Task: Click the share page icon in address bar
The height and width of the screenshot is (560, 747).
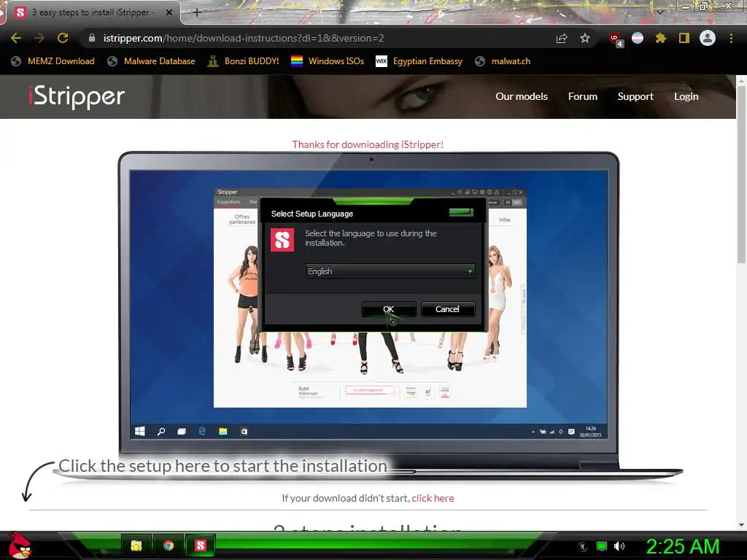Action: [562, 38]
